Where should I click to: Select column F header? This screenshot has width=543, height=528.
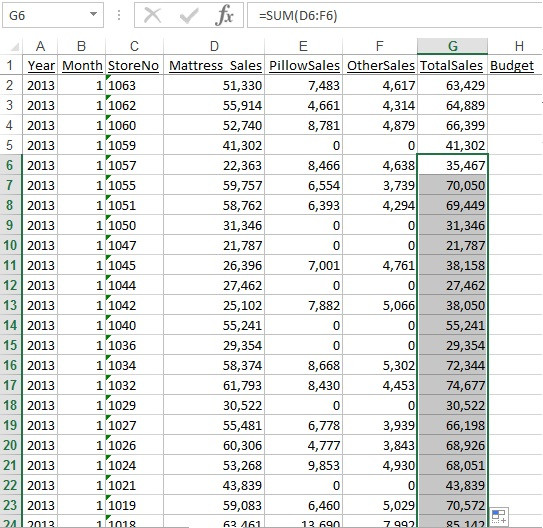(380, 46)
